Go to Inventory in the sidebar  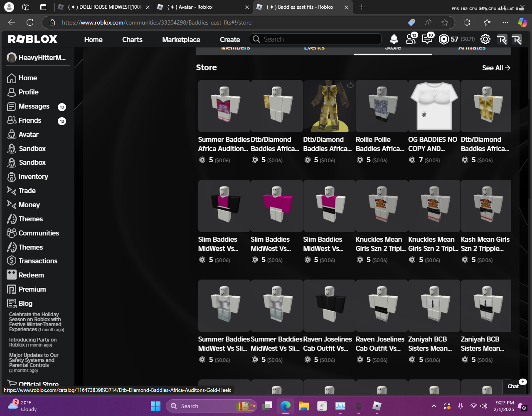(x=33, y=176)
